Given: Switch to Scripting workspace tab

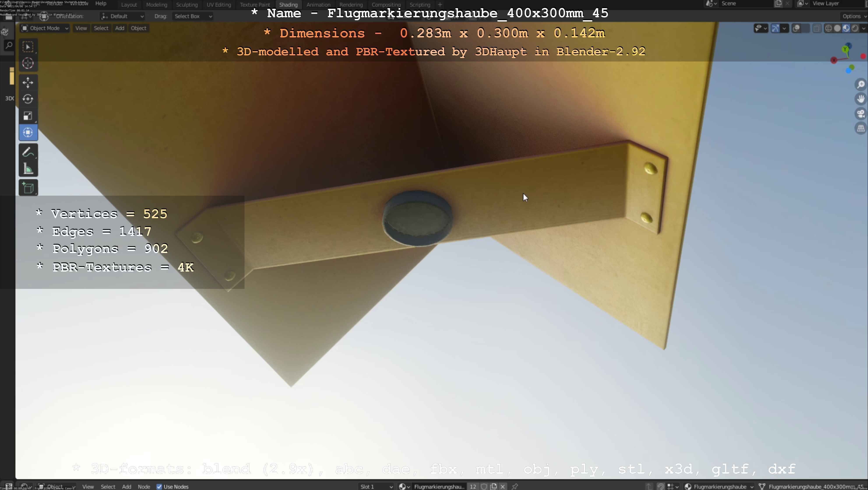Looking at the screenshot, I should (420, 5).
